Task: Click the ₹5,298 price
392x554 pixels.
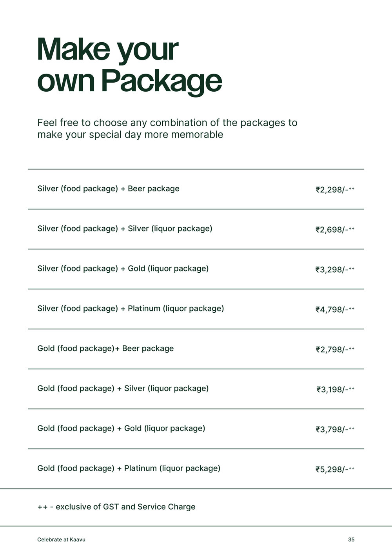Action: (335, 470)
